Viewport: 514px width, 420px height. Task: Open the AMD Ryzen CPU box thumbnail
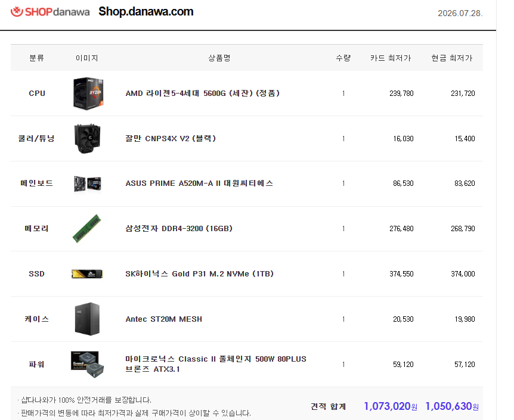pos(88,94)
